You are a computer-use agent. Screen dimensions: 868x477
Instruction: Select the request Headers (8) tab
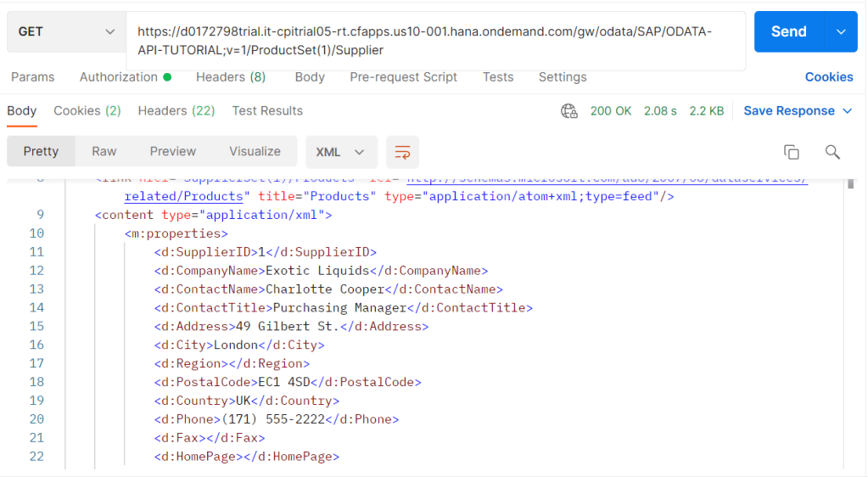click(231, 77)
